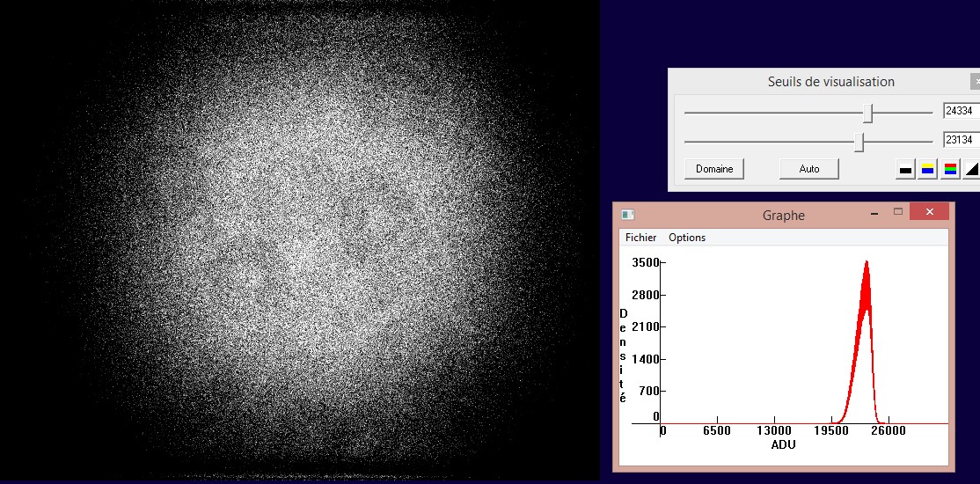
Task: Click the 6500 label on ADU axis
Action: tap(717, 431)
